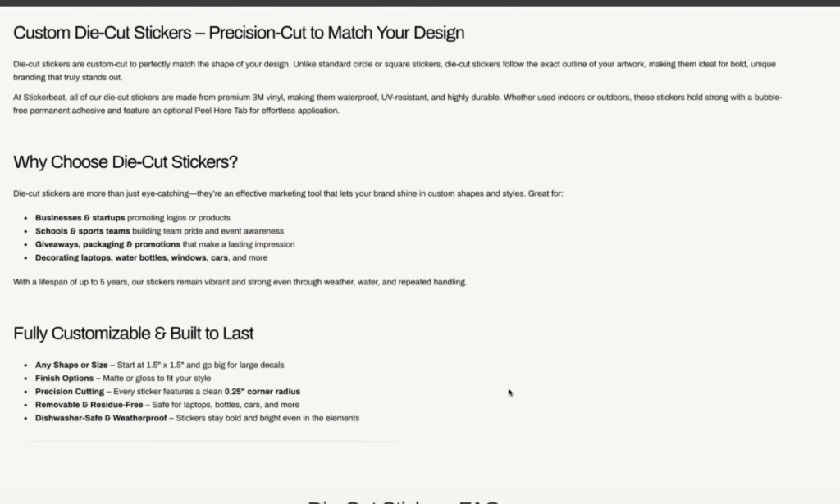
Task: Click the sentence about eye-catching marketing tool
Action: pyautogui.click(x=287, y=193)
